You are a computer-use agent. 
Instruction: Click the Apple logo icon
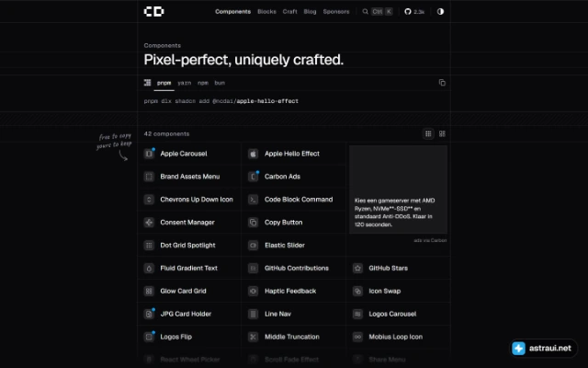coord(254,154)
